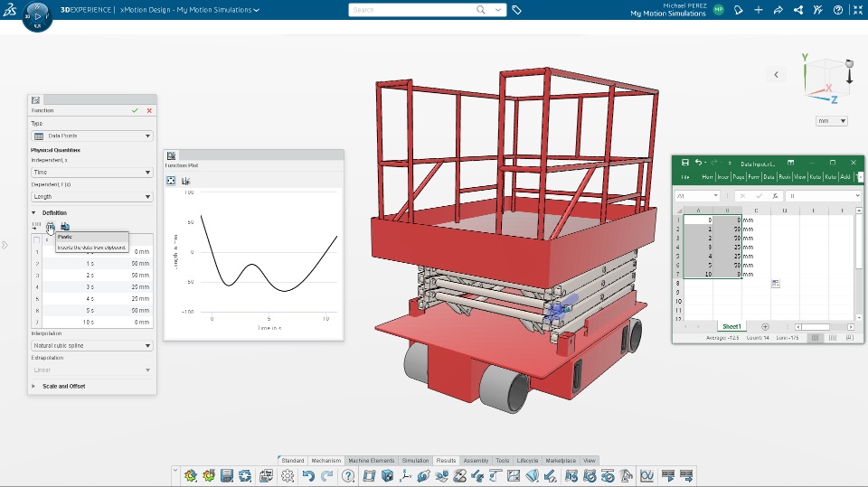Open the Interpolation Natural cubic spline dropdown
This screenshot has width=868, height=487.
click(x=92, y=345)
